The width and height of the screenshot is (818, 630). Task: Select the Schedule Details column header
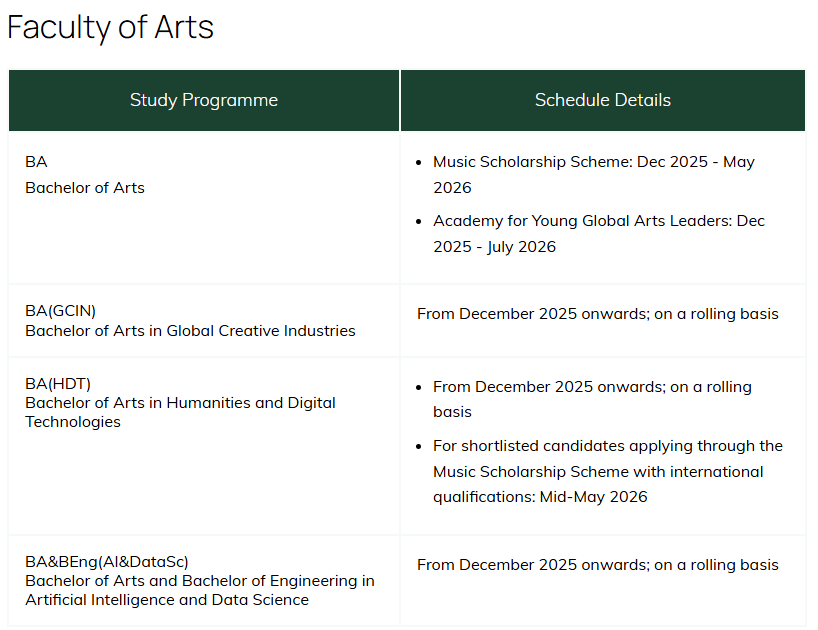coord(602,100)
